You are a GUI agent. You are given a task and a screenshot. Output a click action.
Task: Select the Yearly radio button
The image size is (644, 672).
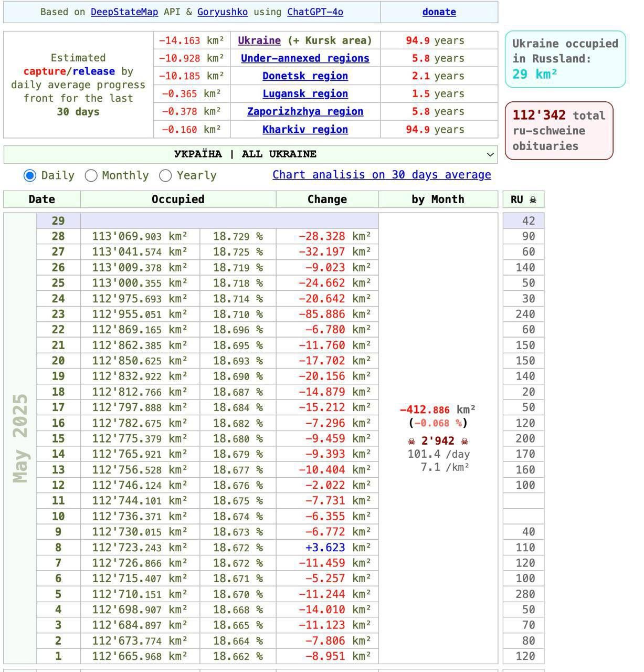(165, 175)
